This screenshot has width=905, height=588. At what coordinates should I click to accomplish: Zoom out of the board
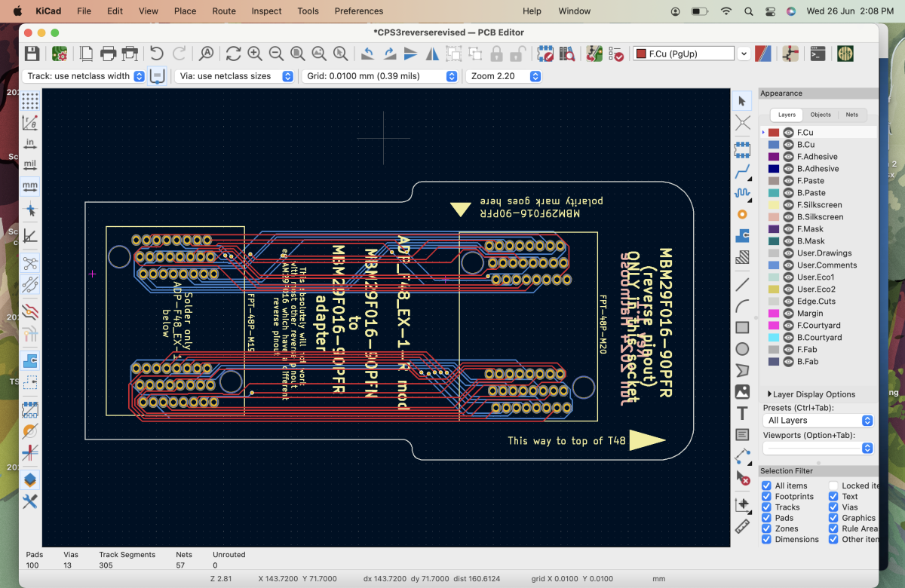[x=276, y=54]
